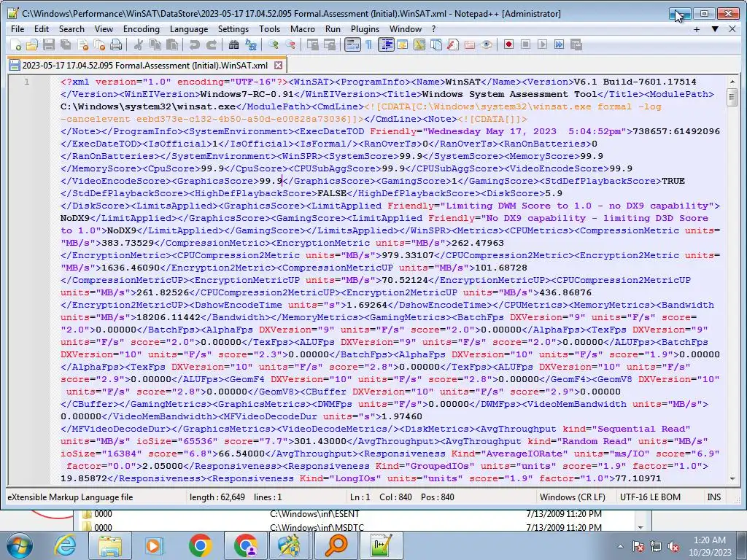Open the Language menu
Viewport: 747px width, 560px height.
point(189,29)
